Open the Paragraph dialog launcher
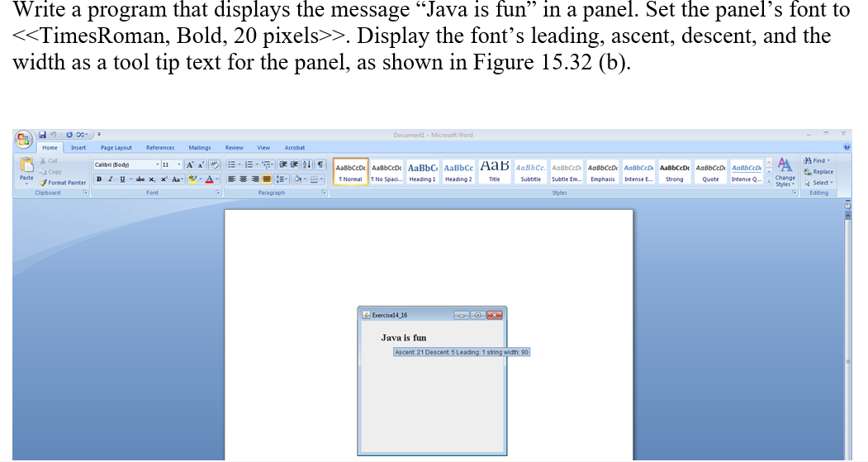The height and width of the screenshot is (462, 868). pyautogui.click(x=323, y=193)
